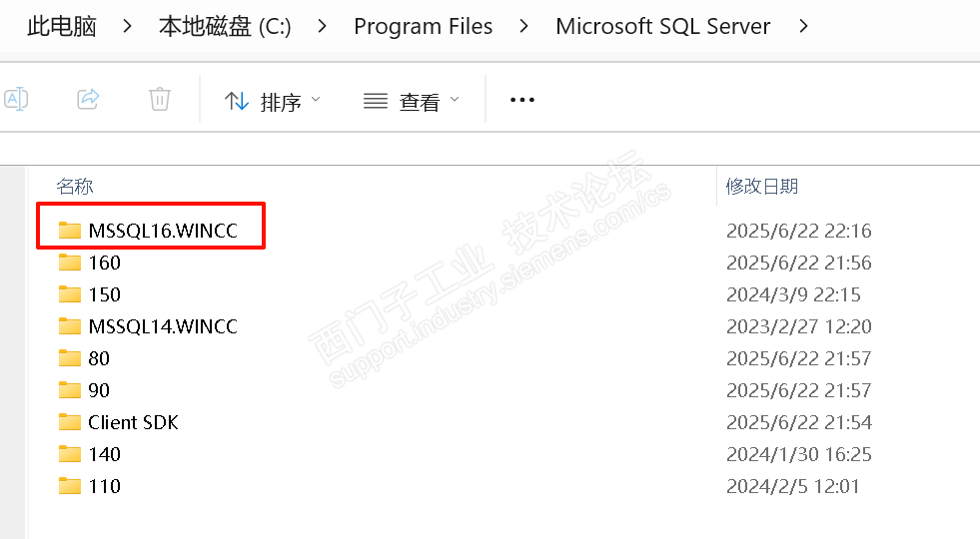980x539 pixels.
Task: Sort by the 名称 column header
Action: click(75, 186)
